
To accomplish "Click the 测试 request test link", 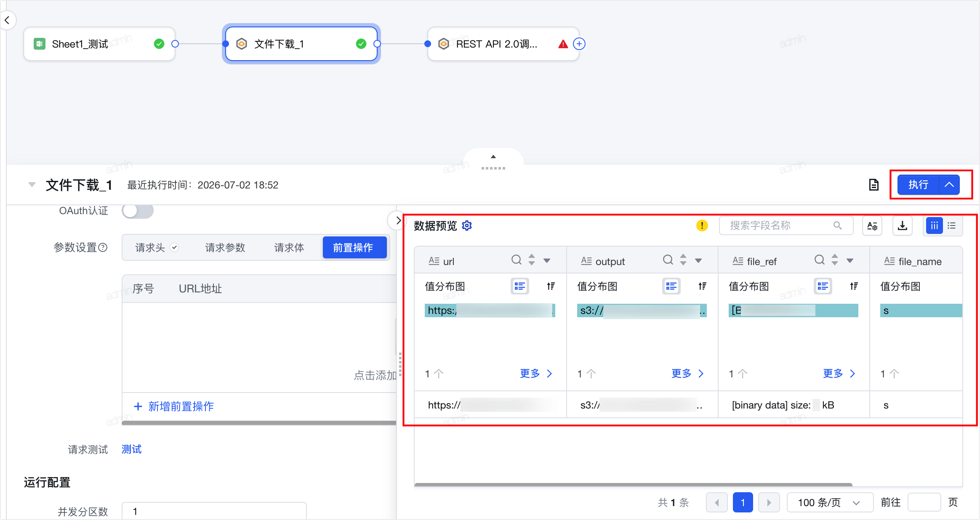I will (x=131, y=449).
